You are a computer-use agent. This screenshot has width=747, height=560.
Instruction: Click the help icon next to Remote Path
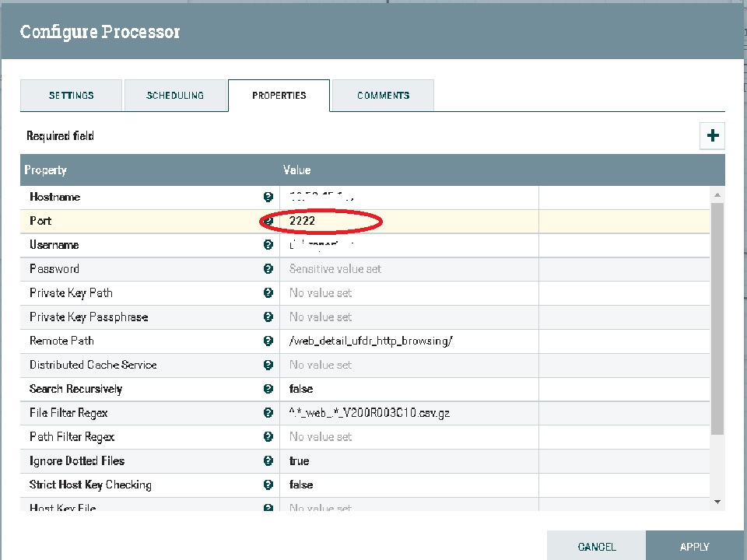(x=268, y=341)
